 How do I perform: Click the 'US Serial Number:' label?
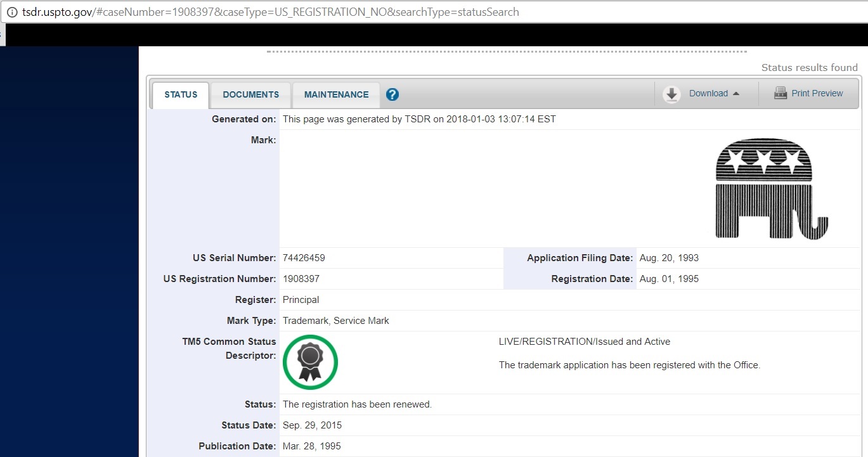pyautogui.click(x=235, y=258)
